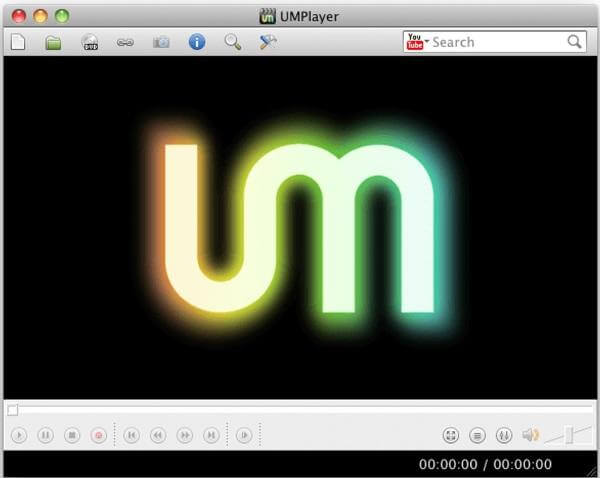
Task: Click inside the YouTube Search field
Action: click(x=497, y=42)
